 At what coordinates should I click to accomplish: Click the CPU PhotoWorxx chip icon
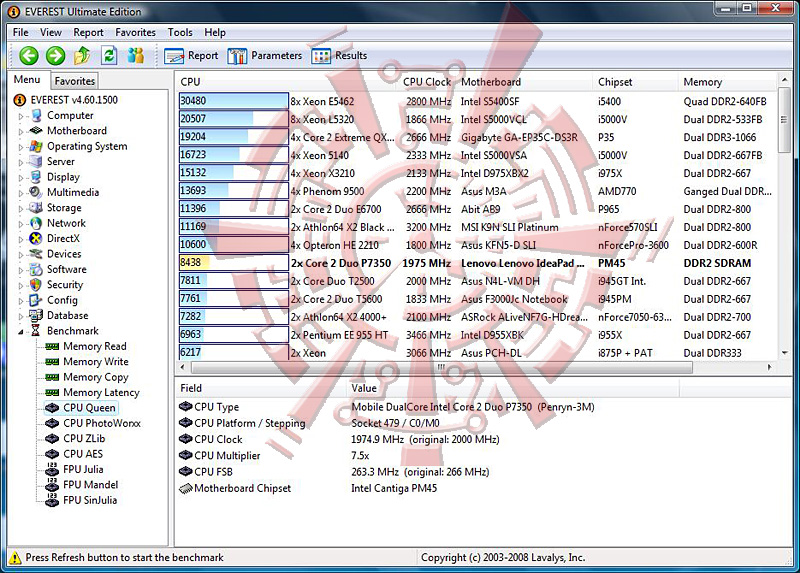pos(52,423)
